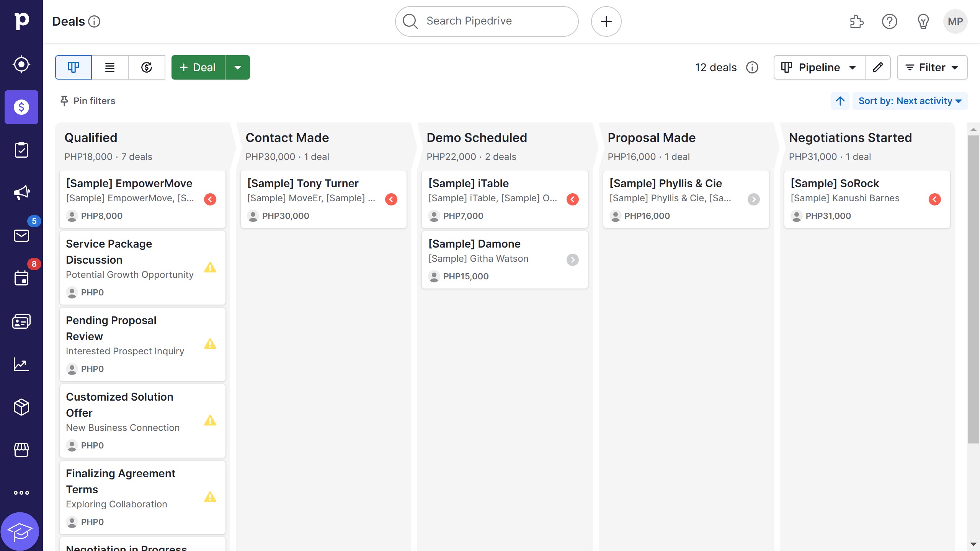Click Pin filters option

tap(87, 101)
